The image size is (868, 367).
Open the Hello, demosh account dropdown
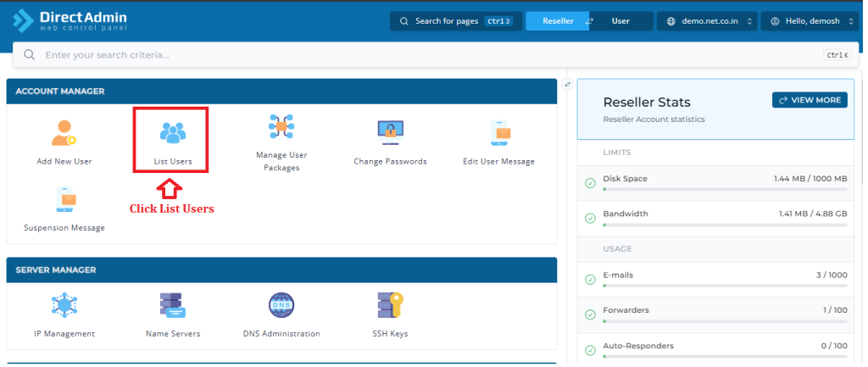810,21
